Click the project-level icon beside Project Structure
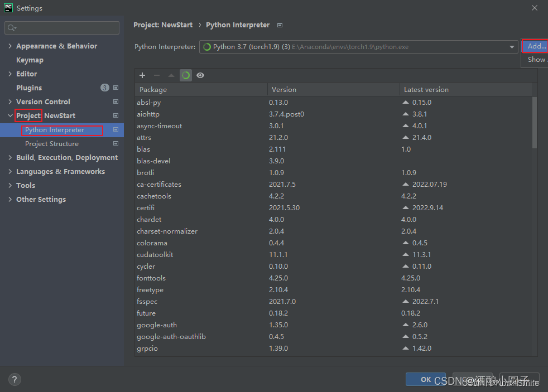Image resolution: width=548 pixels, height=392 pixels. 116,143
